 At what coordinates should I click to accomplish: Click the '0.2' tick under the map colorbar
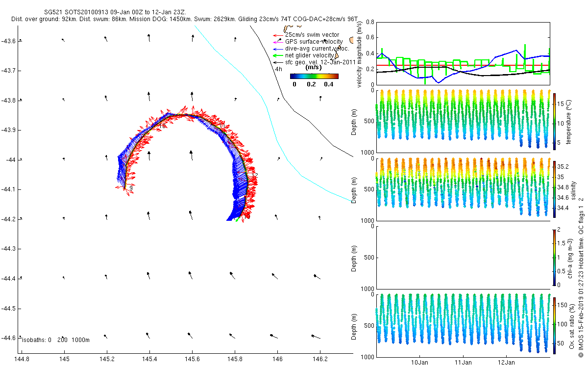click(x=311, y=84)
